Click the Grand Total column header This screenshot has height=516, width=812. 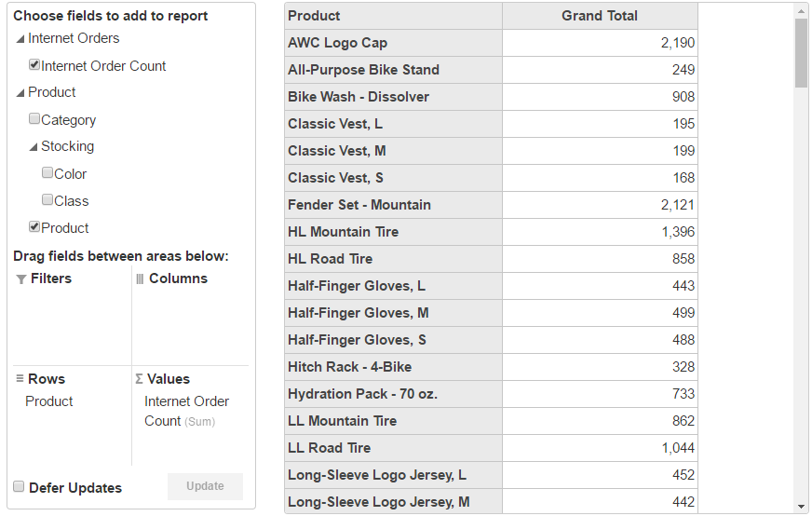600,16
